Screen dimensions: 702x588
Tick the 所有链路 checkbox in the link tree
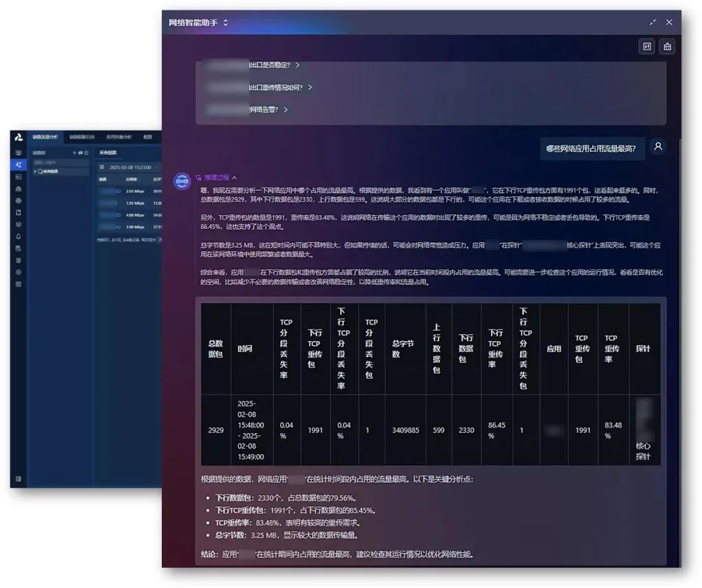(x=40, y=172)
